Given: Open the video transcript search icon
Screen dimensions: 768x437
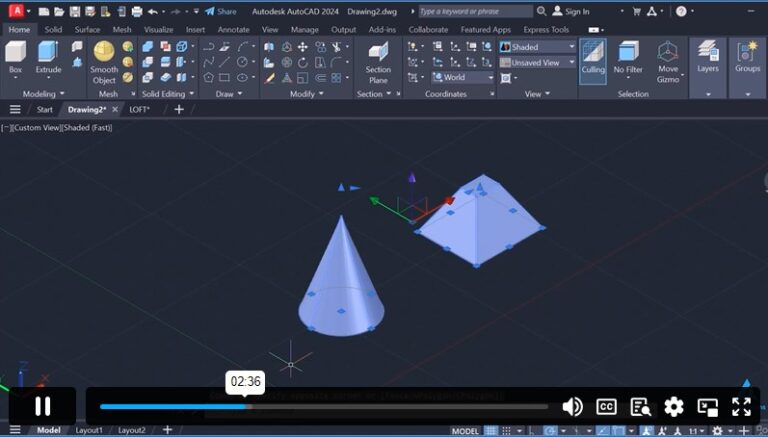Looking at the screenshot, I should pos(640,407).
